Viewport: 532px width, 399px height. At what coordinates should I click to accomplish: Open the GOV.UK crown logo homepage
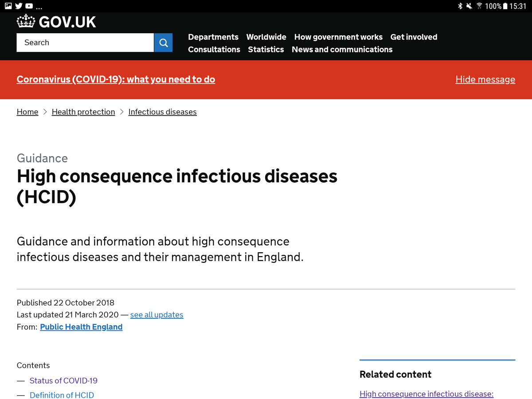pos(56,22)
